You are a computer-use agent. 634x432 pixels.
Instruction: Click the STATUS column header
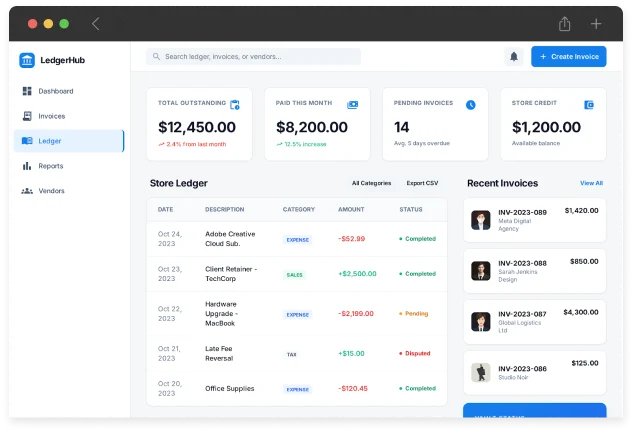point(411,210)
